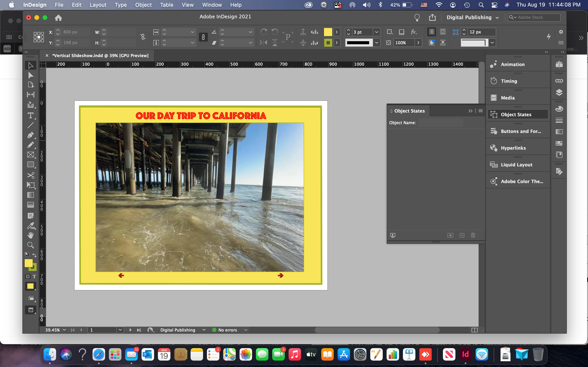Open the zoom level 39.45% dropdown
This screenshot has width=588, height=367.
pyautogui.click(x=64, y=330)
